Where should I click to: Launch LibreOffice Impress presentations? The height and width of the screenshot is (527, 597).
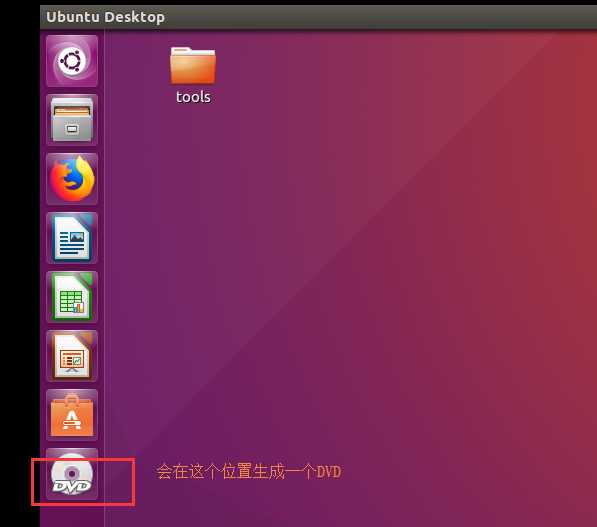click(x=72, y=356)
